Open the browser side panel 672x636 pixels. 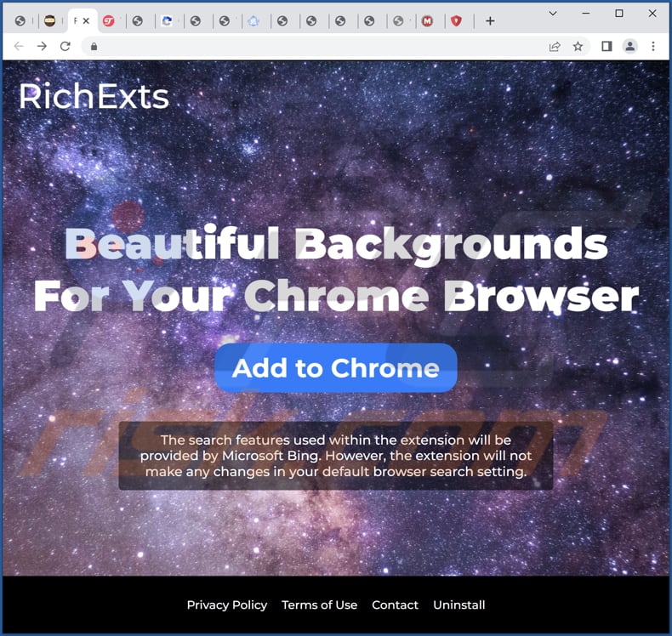click(607, 46)
